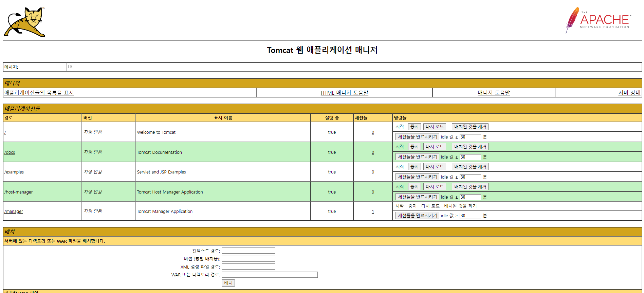Screen dimensions: 644x293
Task: Focus idle value field for root application
Action: pyautogui.click(x=470, y=137)
